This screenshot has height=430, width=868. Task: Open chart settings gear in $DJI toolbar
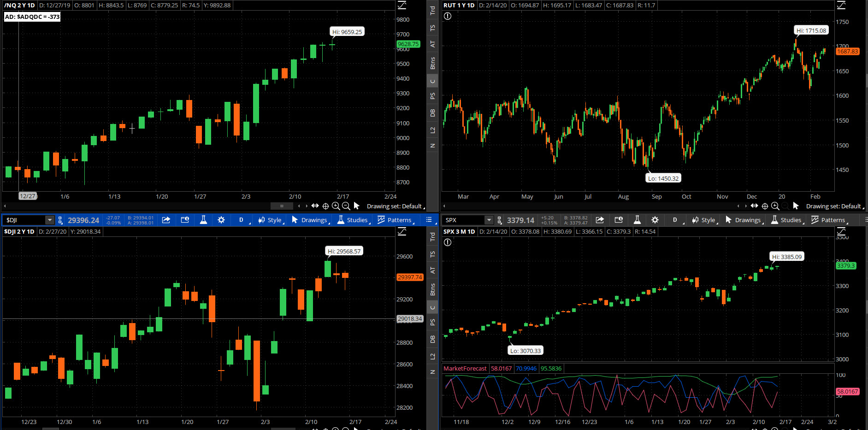tap(221, 220)
